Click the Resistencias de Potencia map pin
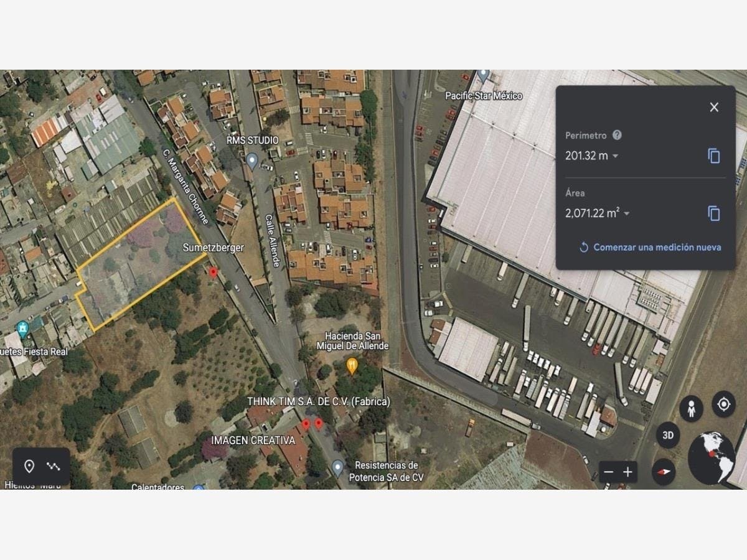747x560 pixels. click(337, 467)
